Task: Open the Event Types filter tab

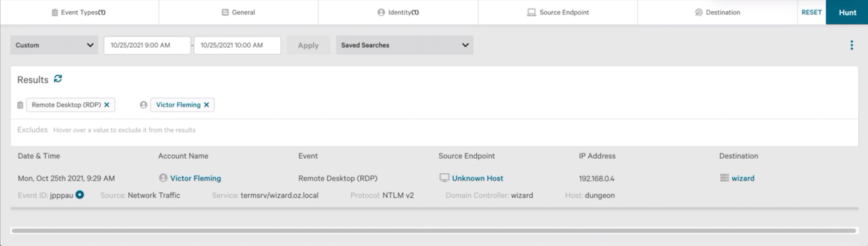Action: [79, 12]
